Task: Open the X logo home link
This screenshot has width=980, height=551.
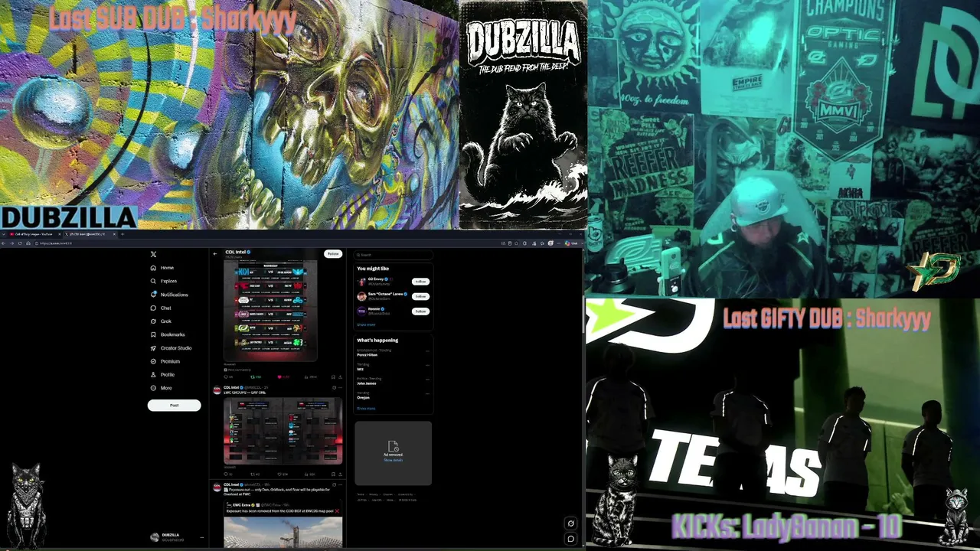Action: click(x=153, y=254)
